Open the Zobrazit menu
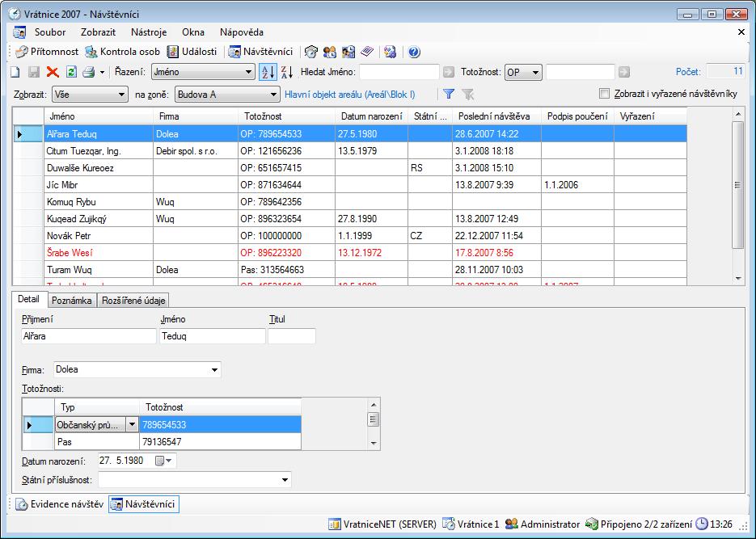Viewport: 756px width, 539px height. point(99,32)
